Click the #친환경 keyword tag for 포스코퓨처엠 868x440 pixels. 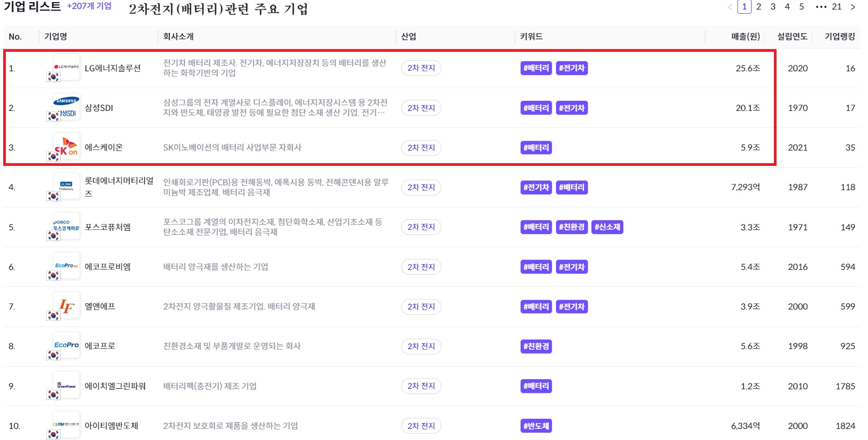point(572,227)
